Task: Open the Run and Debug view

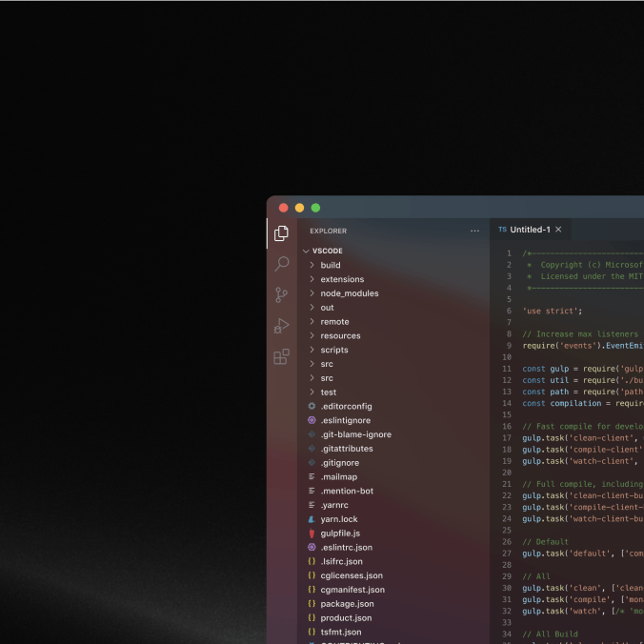Action: [281, 326]
